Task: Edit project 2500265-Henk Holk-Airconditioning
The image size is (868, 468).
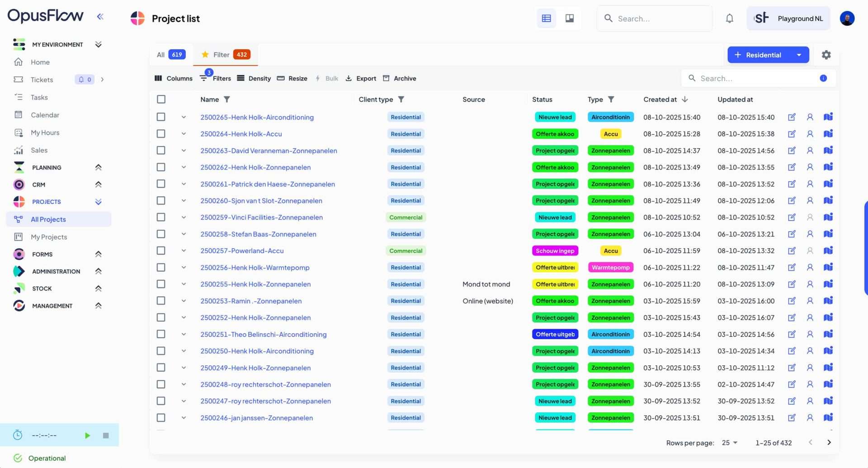Action: click(792, 117)
